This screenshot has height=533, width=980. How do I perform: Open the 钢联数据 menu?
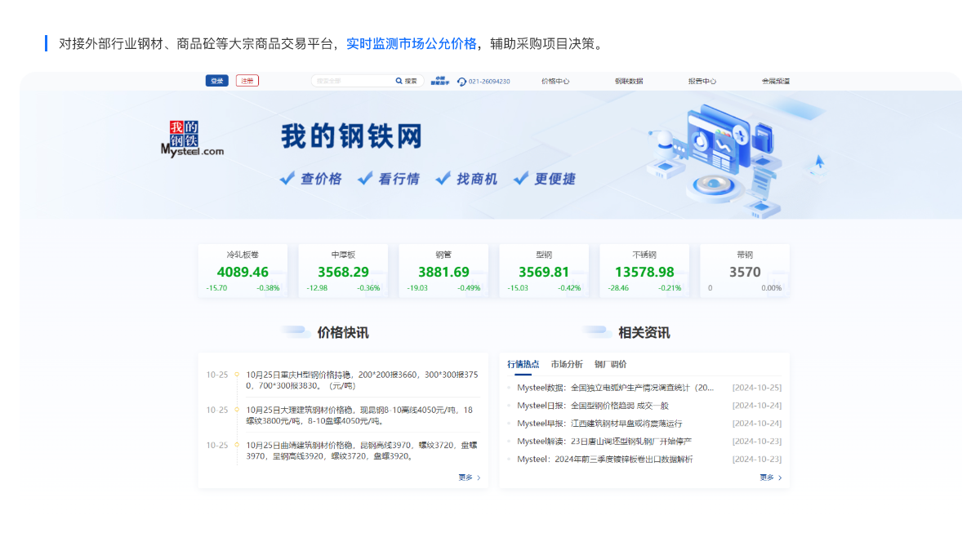coord(629,82)
